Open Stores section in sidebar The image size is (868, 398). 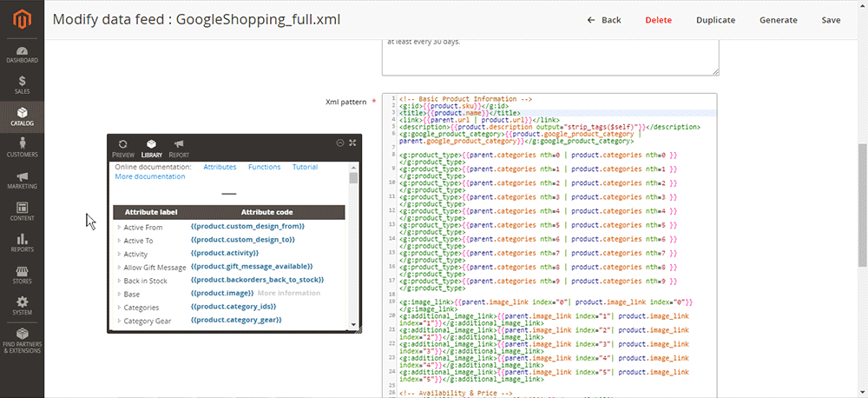tap(22, 275)
